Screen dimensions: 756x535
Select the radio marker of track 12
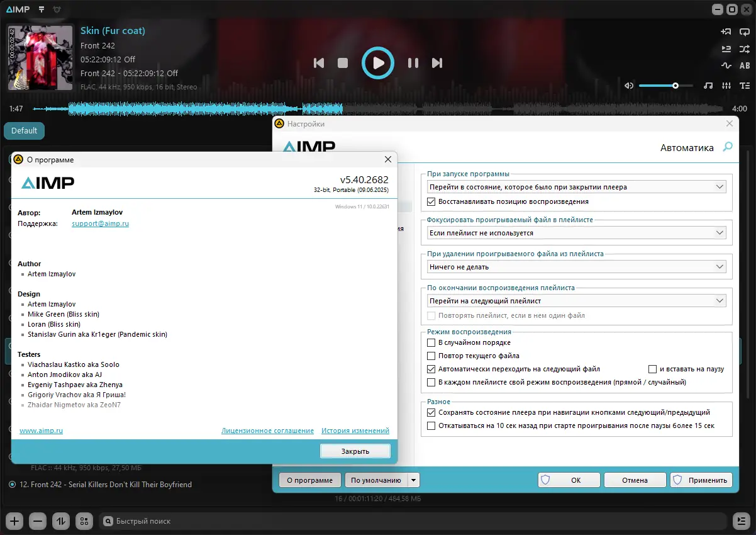click(13, 485)
